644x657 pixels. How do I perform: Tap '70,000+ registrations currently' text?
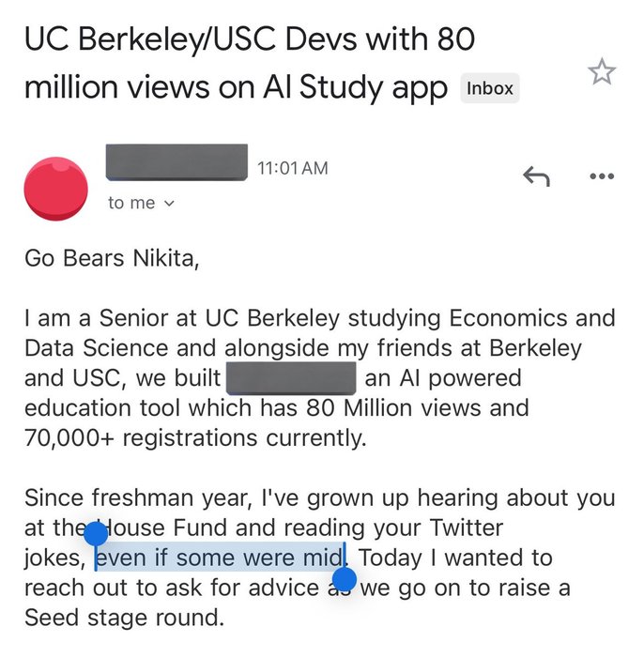tap(195, 438)
